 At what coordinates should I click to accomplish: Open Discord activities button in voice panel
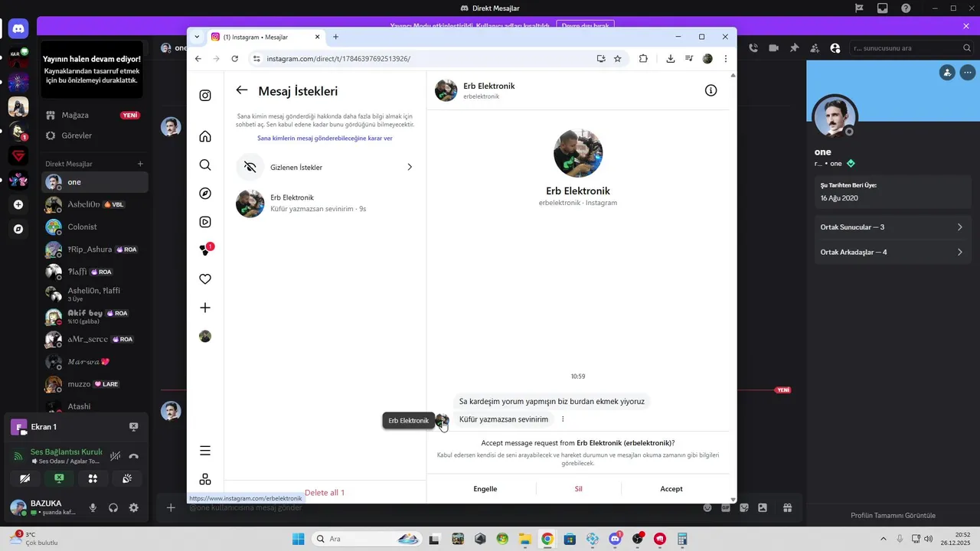[93, 478]
